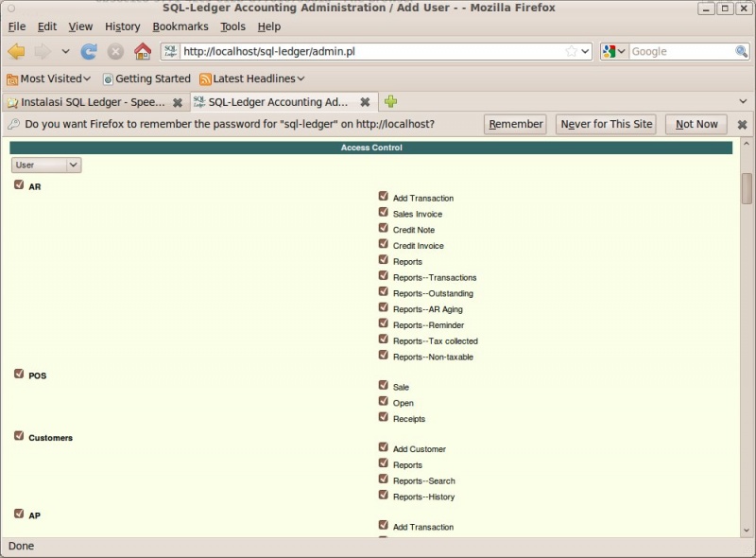The height and width of the screenshot is (558, 756).
Task: Uncheck the Receipts checkbox under POS
Action: click(383, 418)
